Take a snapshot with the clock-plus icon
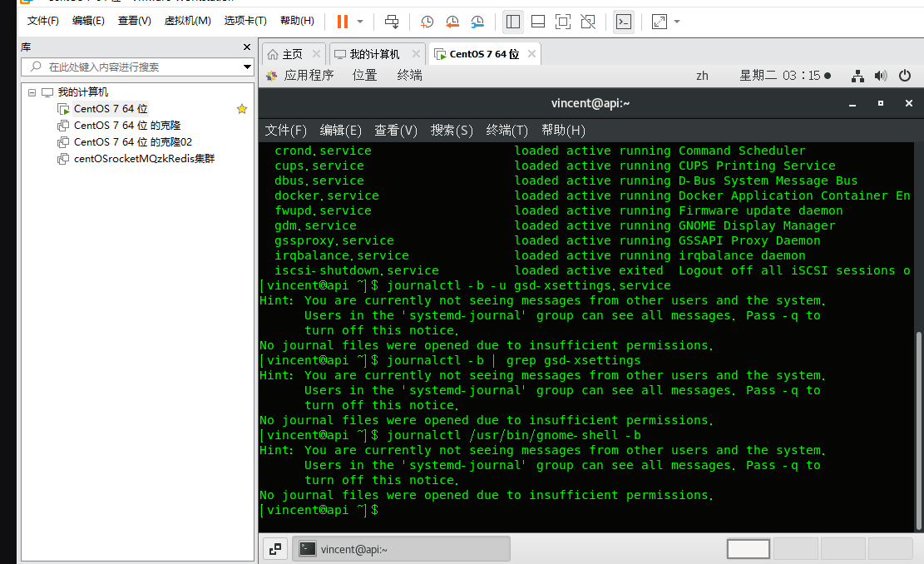 (427, 22)
